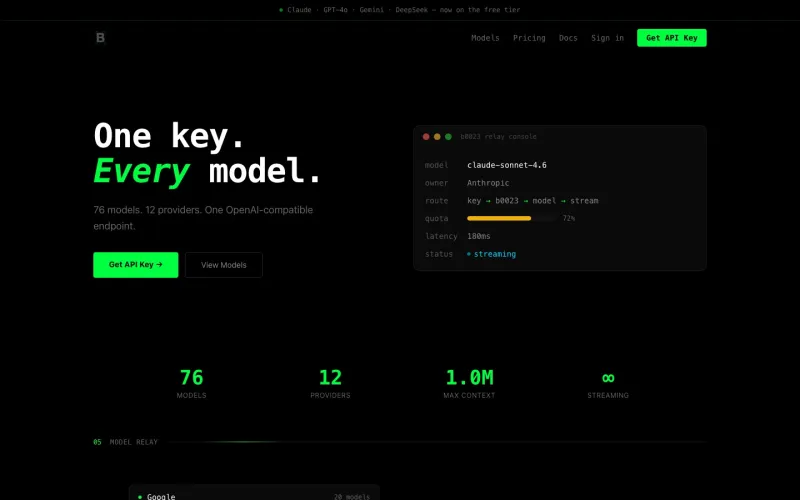Click the yellow quota progress bar
800x500 pixels.
pyautogui.click(x=499, y=218)
